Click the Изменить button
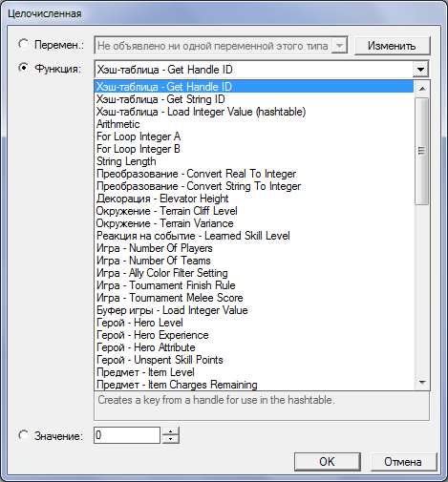The image size is (448, 482). (x=392, y=46)
